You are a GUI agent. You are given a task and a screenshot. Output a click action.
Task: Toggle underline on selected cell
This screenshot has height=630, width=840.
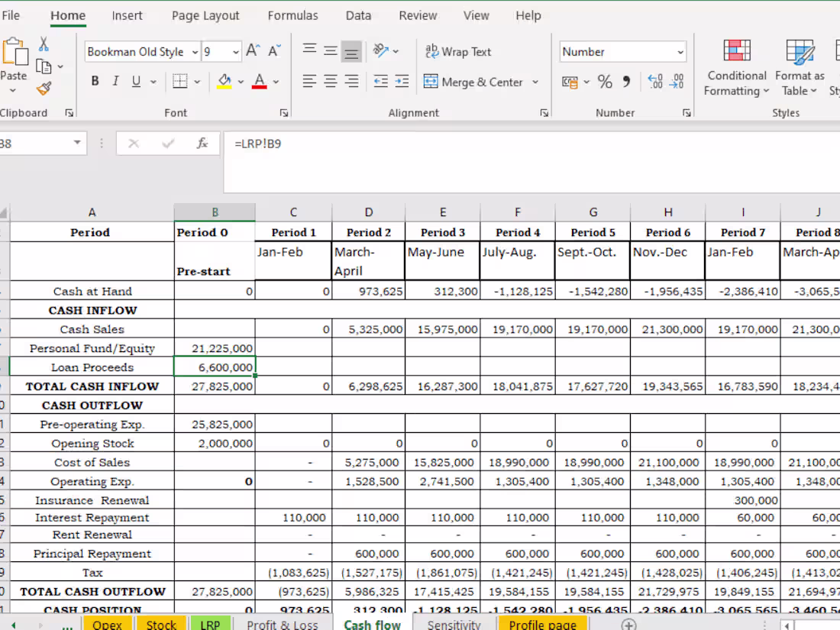click(135, 80)
